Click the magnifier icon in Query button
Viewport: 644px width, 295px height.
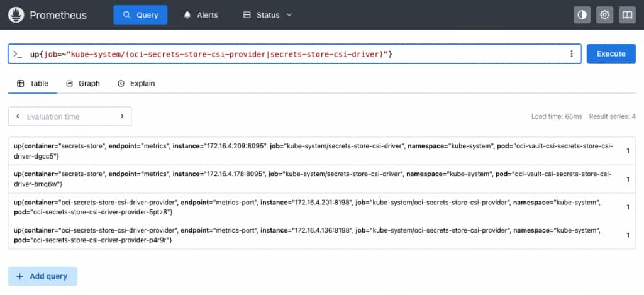126,15
